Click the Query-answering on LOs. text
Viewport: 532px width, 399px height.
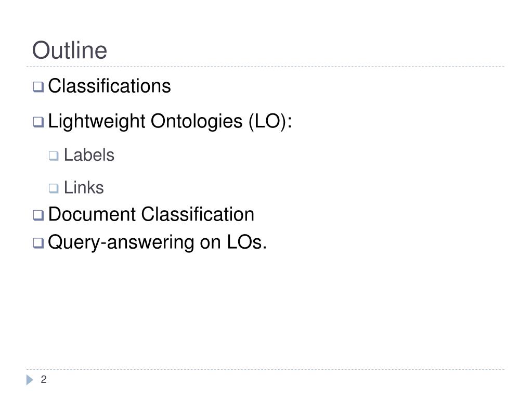click(158, 242)
